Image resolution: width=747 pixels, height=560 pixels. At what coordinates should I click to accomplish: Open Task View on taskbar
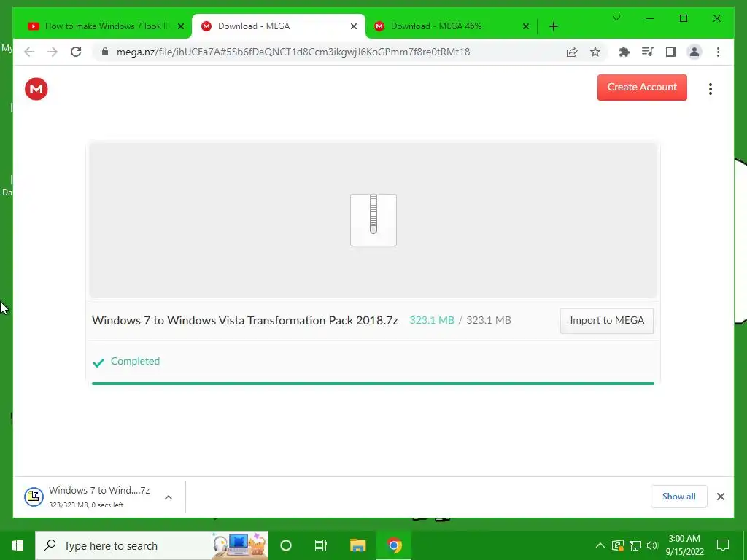pos(321,545)
